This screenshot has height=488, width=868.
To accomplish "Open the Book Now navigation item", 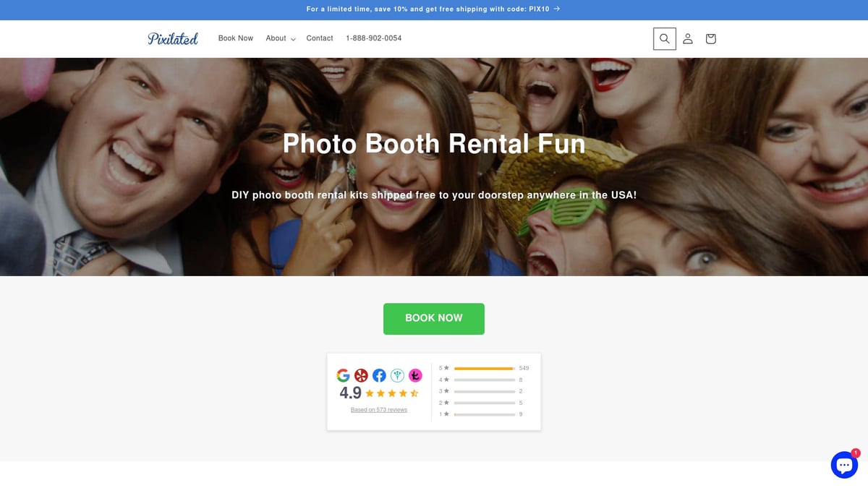I will click(235, 38).
